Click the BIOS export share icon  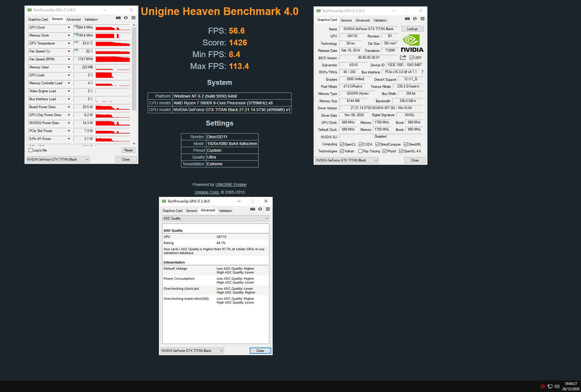[x=403, y=57]
